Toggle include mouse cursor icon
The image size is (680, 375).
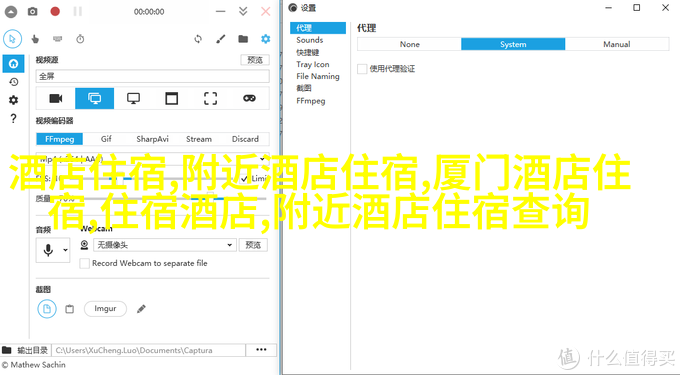pyautogui.click(x=13, y=39)
